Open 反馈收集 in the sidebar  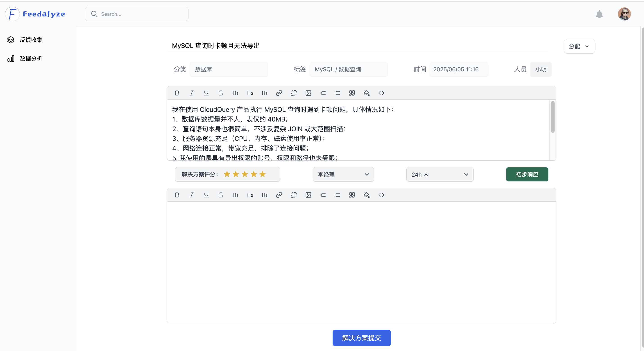tap(31, 40)
